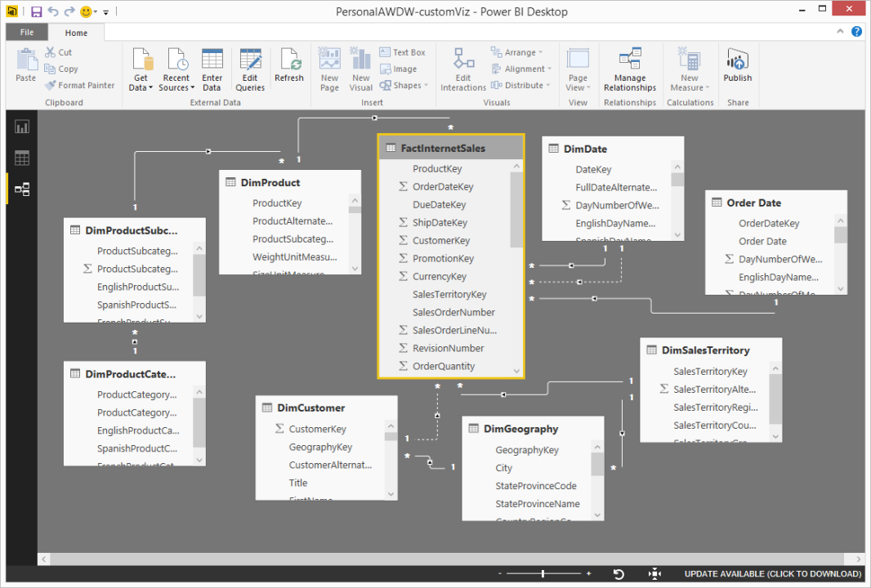Select the Home ribbon tab
The height and width of the screenshot is (588, 871).
click(76, 33)
